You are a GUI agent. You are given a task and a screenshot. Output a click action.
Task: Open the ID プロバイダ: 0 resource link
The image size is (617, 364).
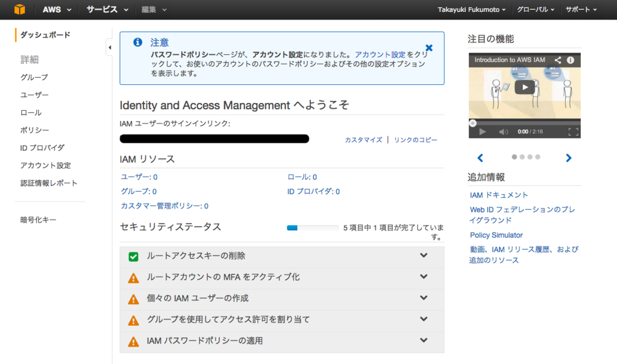coord(313,191)
